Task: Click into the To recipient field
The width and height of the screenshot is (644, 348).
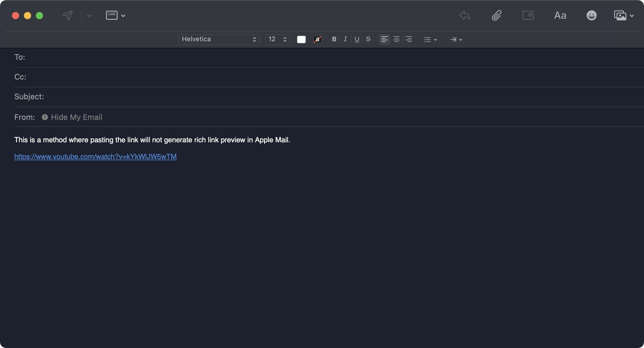Action: [329, 57]
